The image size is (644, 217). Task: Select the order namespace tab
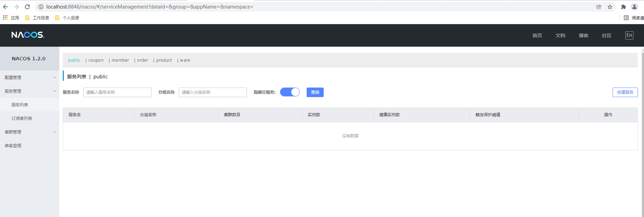pos(143,60)
